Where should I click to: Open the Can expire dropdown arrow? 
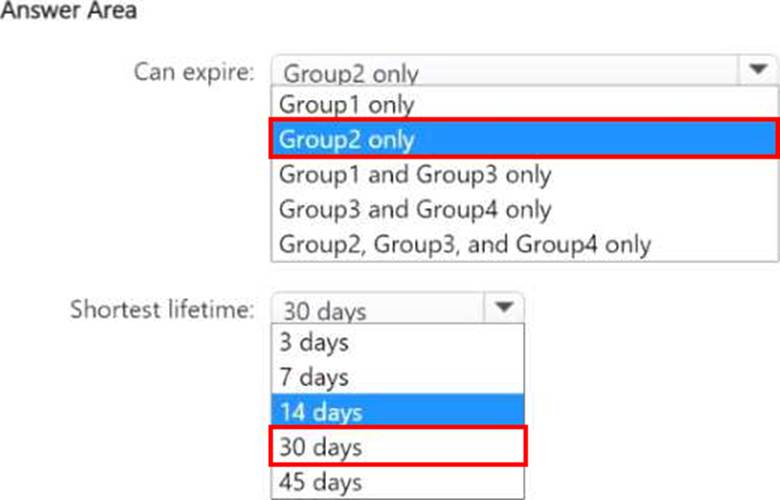point(757,70)
